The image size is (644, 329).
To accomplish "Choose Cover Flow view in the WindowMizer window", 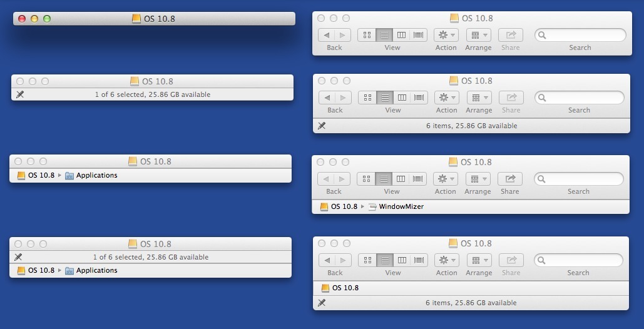I will [x=418, y=179].
